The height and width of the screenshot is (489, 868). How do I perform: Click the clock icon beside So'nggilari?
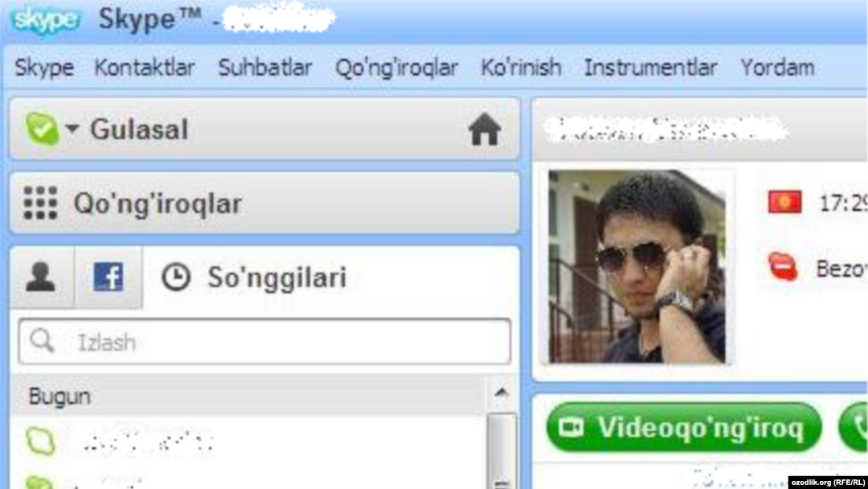click(176, 277)
